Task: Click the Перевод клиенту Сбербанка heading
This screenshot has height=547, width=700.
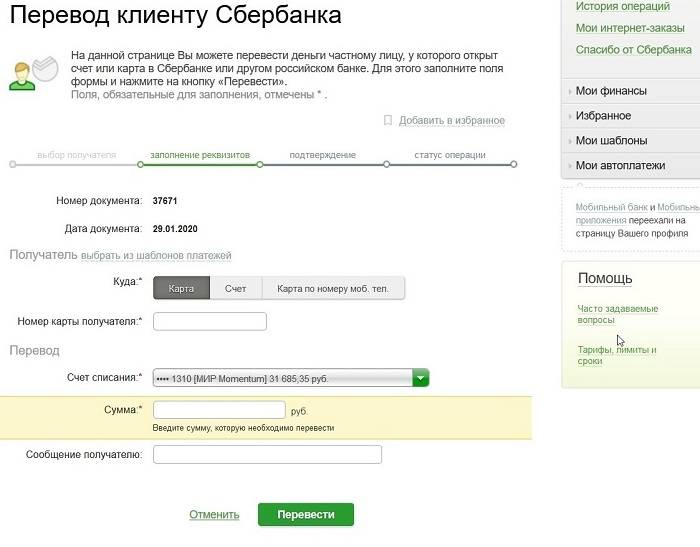Action: point(175,14)
